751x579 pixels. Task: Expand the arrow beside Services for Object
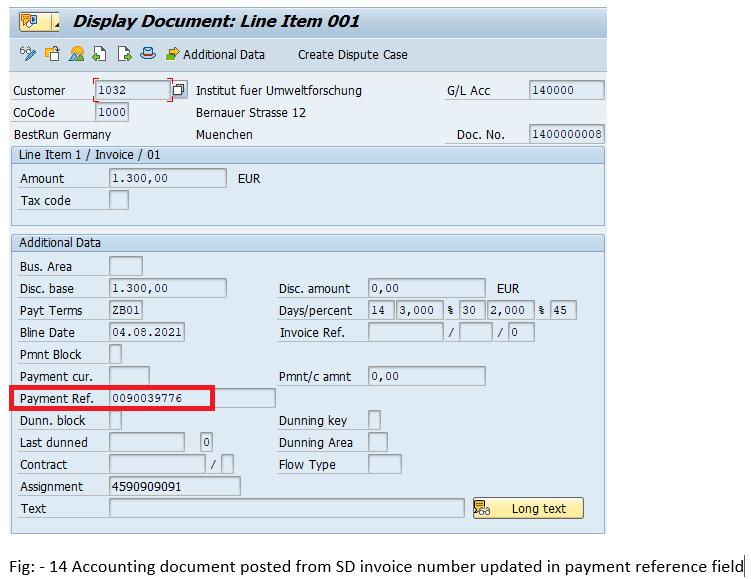tap(56, 22)
